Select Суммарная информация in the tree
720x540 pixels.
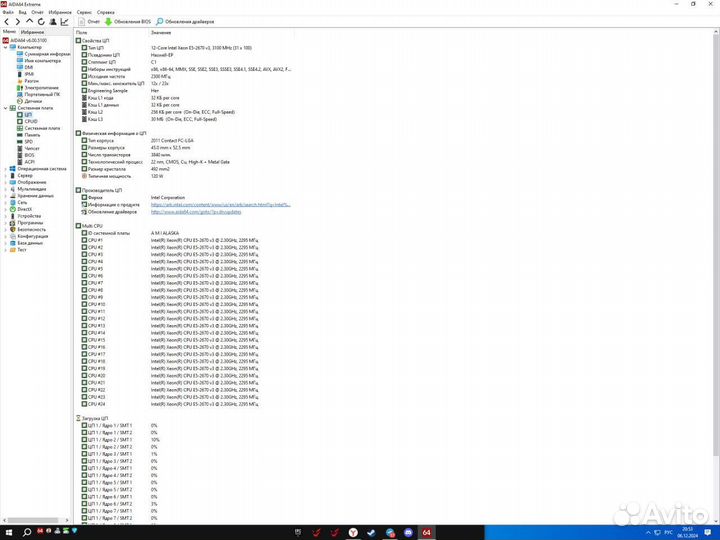[x=44, y=54]
